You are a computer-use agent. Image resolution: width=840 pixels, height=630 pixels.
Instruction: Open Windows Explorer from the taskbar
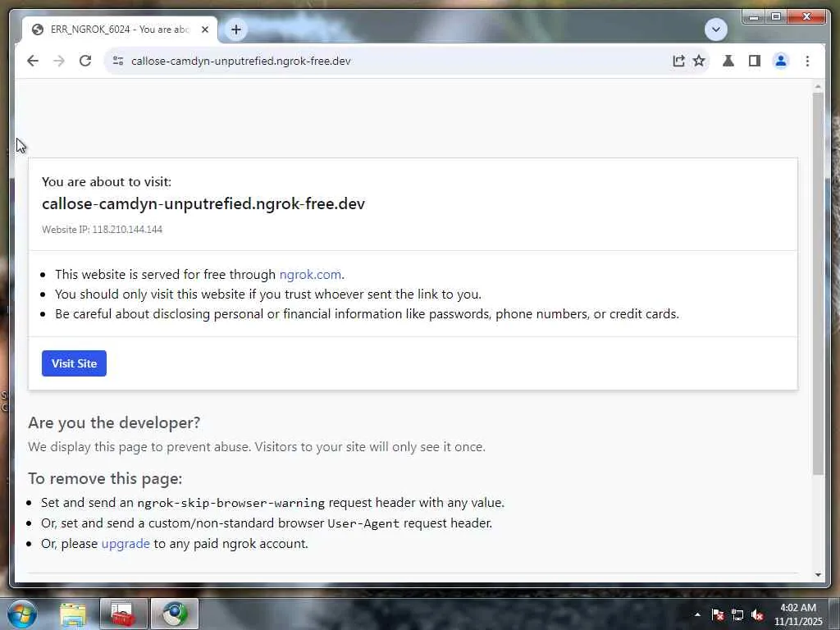tap(73, 614)
